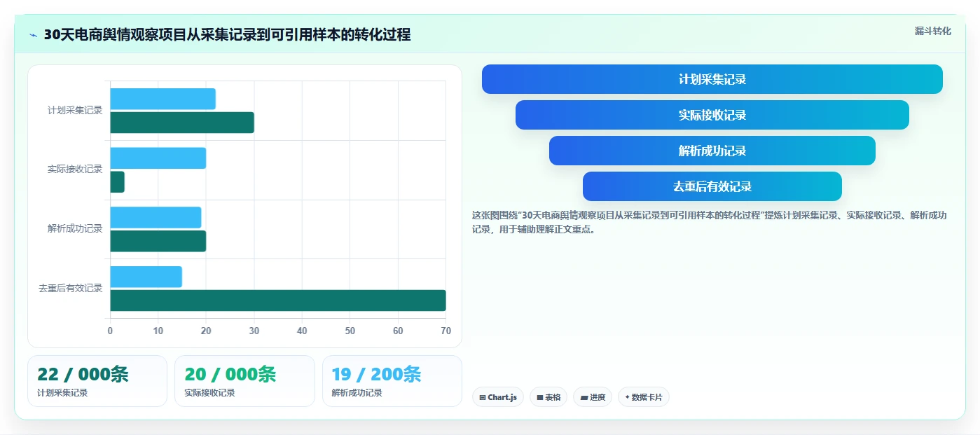Viewport: 980px width, 435px height.
Task: Click the x-axis value 0
Action: 110,331
